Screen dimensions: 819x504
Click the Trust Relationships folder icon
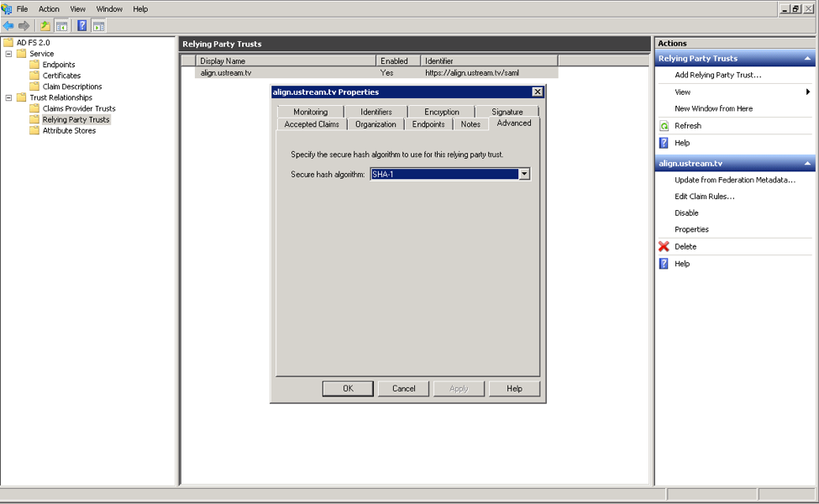(x=21, y=97)
